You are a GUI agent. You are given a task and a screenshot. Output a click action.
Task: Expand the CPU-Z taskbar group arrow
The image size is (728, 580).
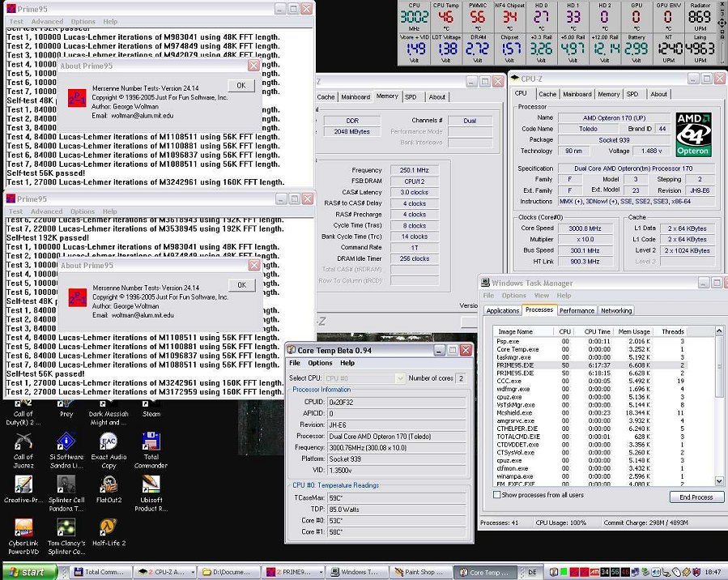point(193,572)
